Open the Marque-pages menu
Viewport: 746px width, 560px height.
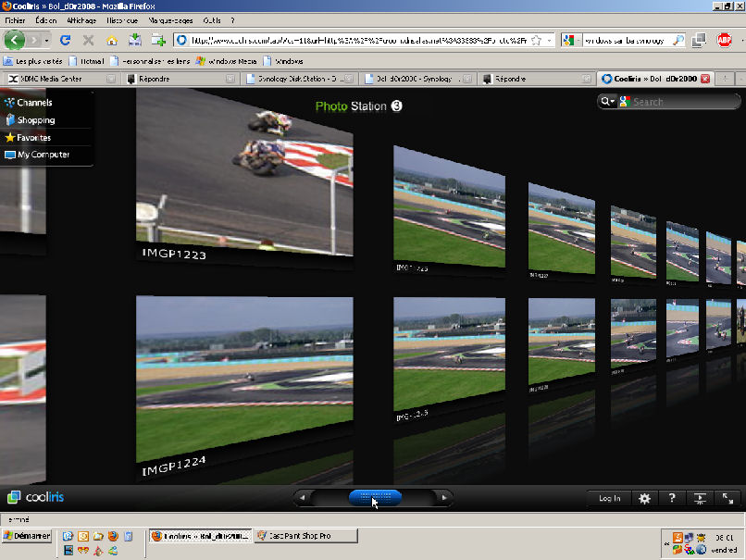pyautogui.click(x=170, y=20)
